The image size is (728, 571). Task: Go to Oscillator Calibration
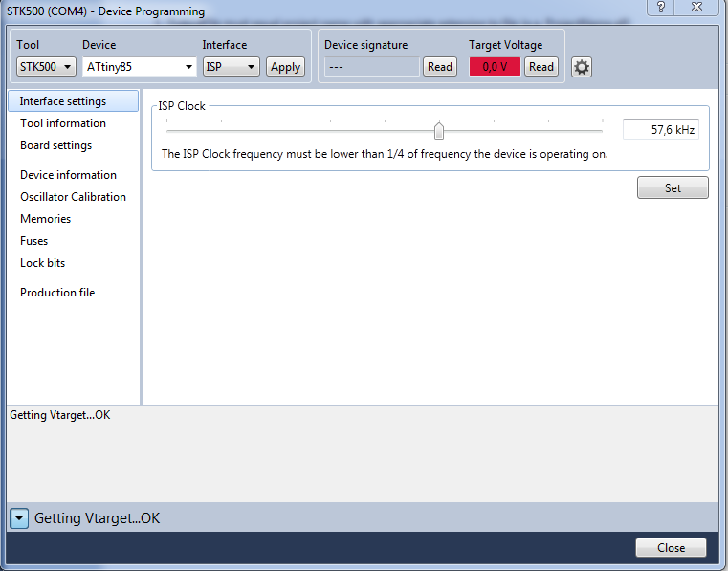[x=73, y=197]
